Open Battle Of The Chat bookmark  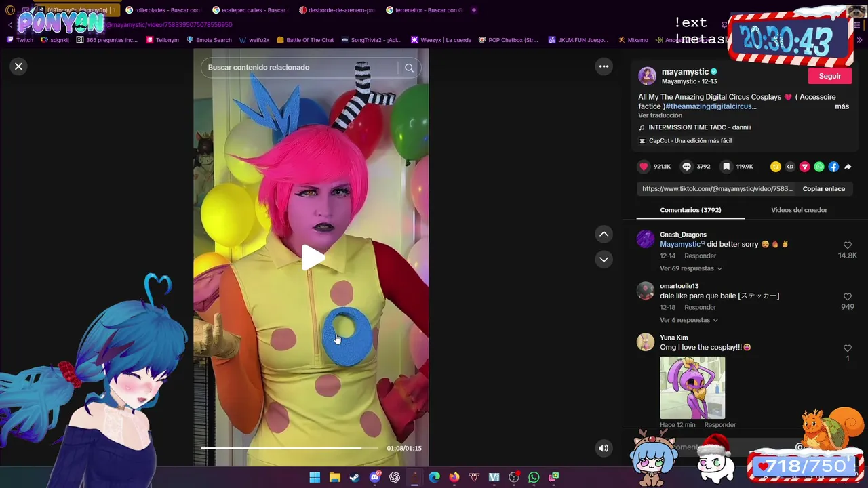pos(305,40)
